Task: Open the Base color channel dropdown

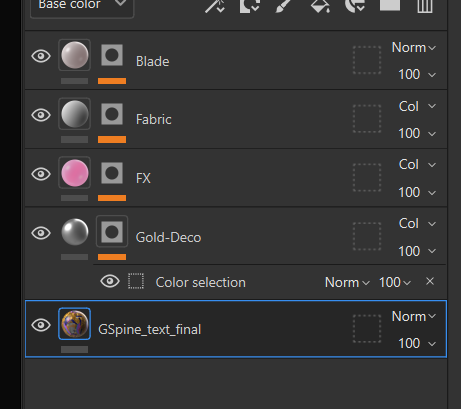Action: pyautogui.click(x=82, y=5)
